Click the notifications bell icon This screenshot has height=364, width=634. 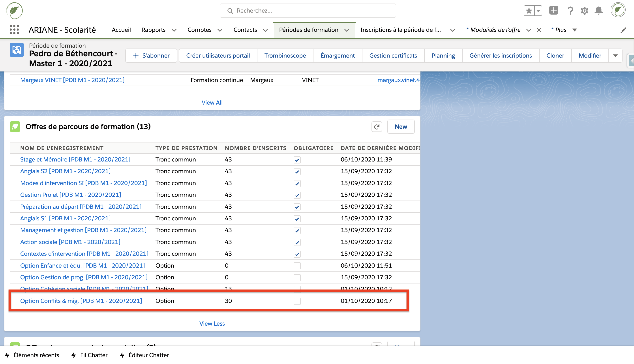click(x=598, y=11)
